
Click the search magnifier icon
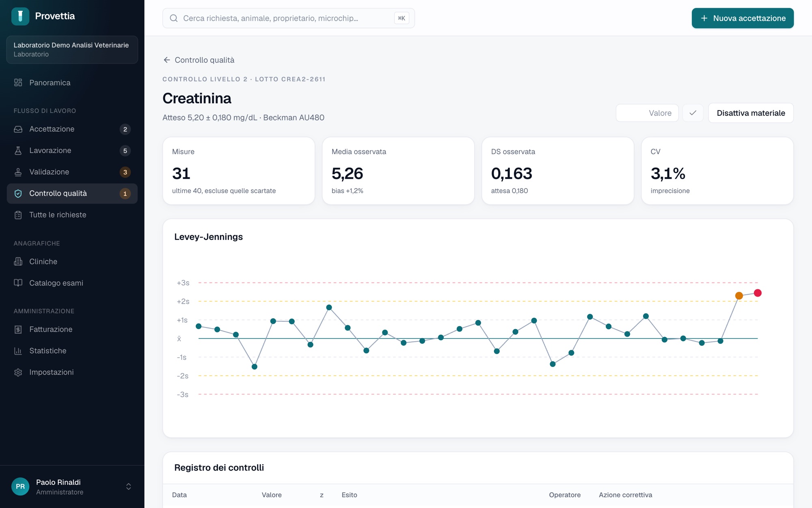point(174,18)
